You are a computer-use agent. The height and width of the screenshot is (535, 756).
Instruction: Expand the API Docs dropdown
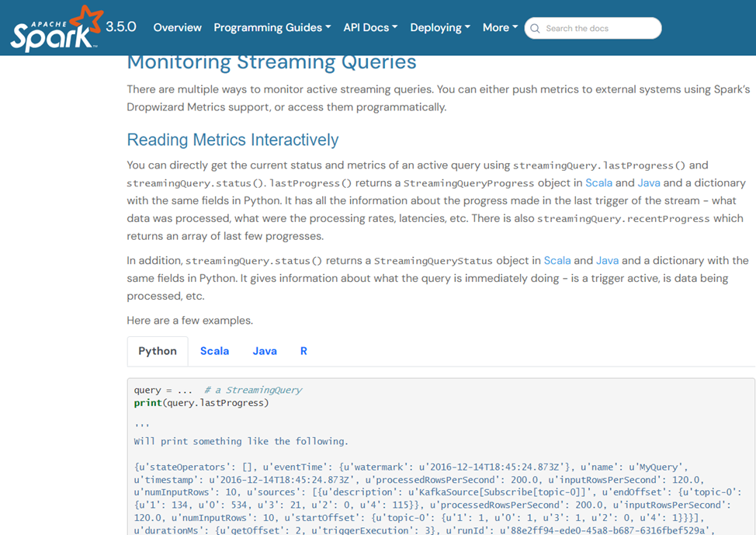(370, 27)
